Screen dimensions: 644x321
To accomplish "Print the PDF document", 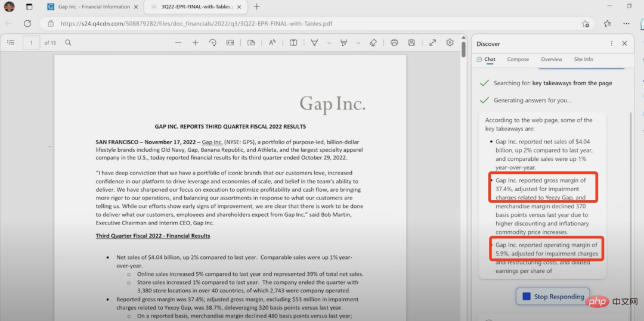I will [394, 43].
